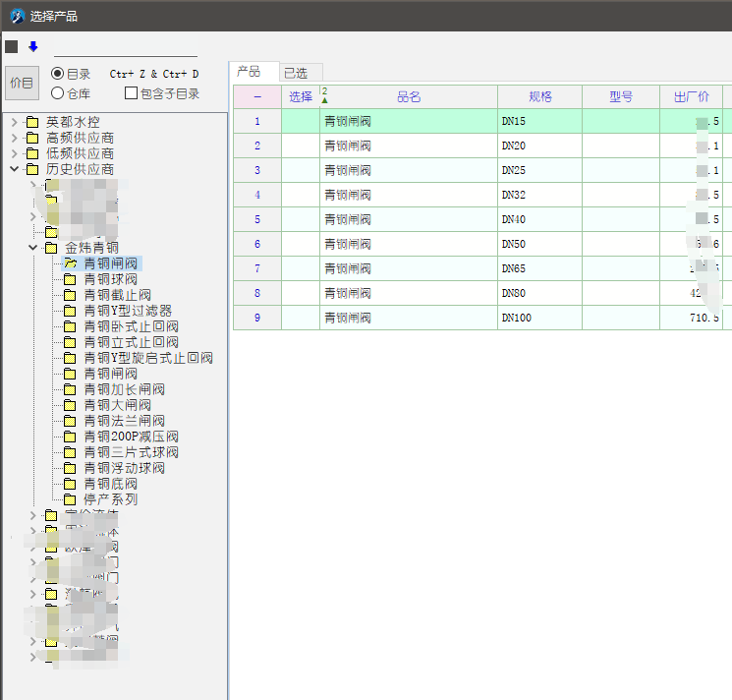Expand the 英都水控 tree node

pyautogui.click(x=14, y=122)
